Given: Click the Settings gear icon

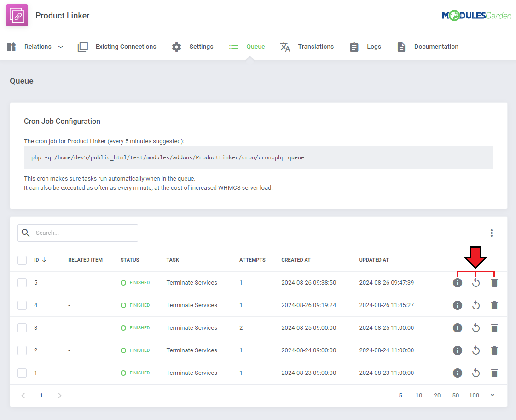Looking at the screenshot, I should [177, 47].
